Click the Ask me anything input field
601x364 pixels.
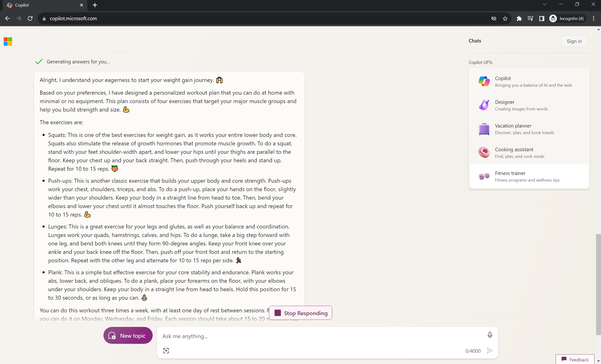[322, 336]
